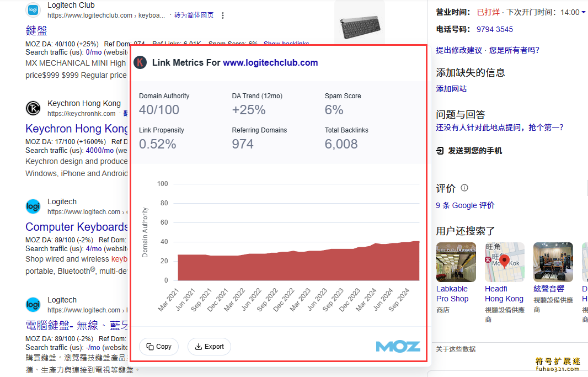Call phone number 9794 3545
Image resolution: width=588 pixels, height=377 pixels.
[x=495, y=29]
